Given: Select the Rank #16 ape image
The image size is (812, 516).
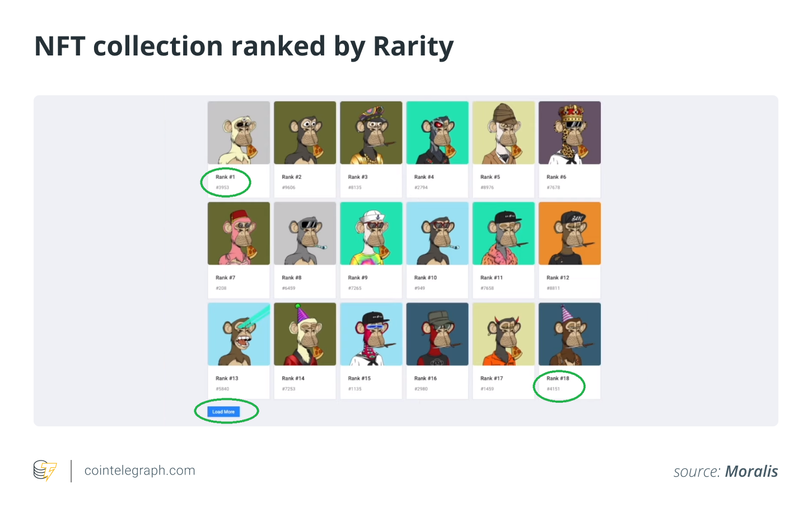Looking at the screenshot, I should pos(437,334).
